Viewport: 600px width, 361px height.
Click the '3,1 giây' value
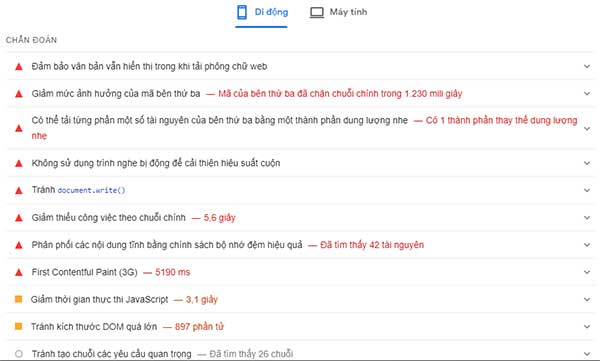pyautogui.click(x=202, y=299)
